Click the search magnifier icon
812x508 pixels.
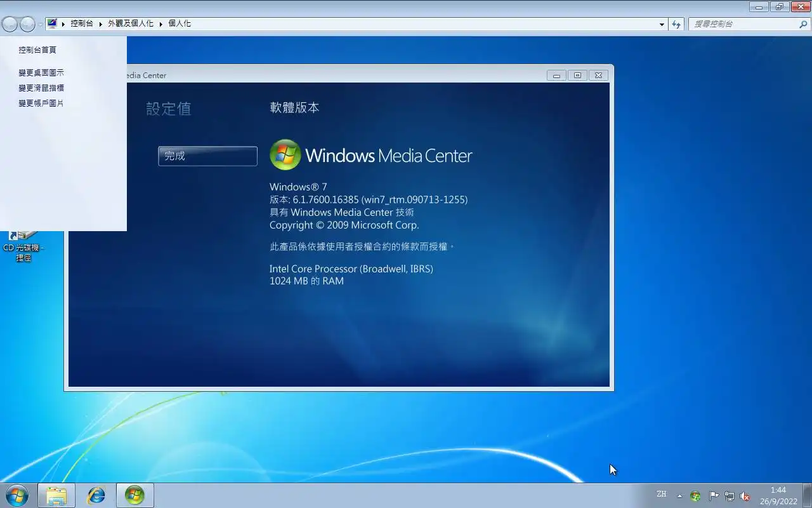tap(804, 24)
